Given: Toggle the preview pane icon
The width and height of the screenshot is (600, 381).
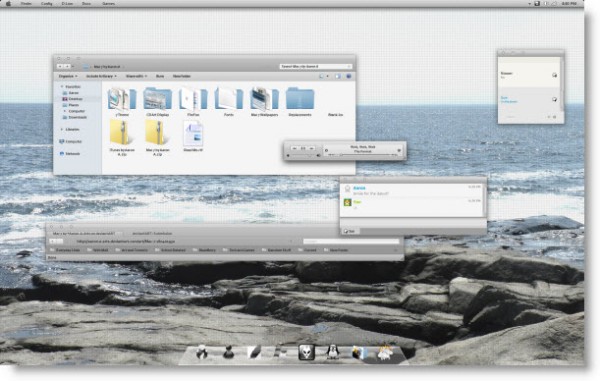Looking at the screenshot, I should 338,76.
